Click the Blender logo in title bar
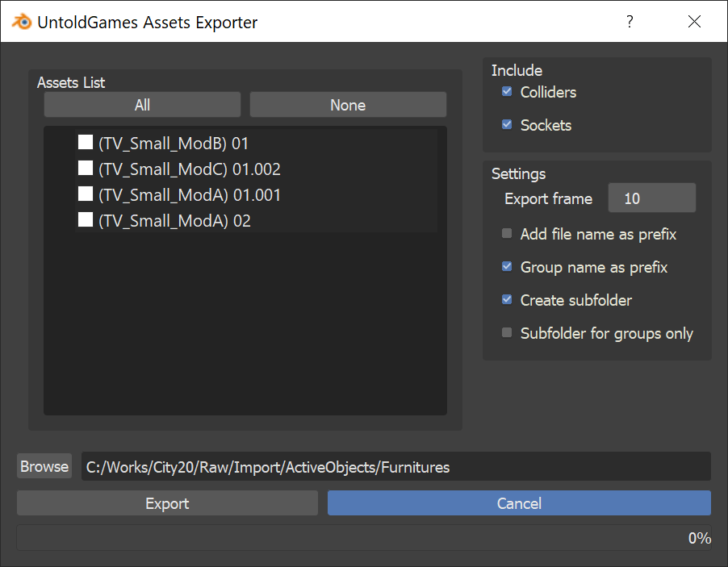 pos(21,22)
